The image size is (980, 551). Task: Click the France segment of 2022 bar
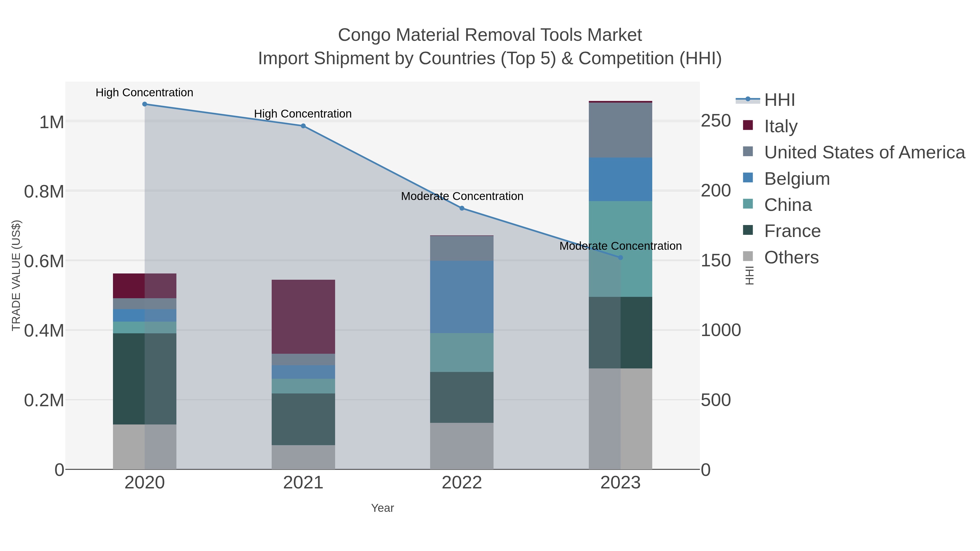point(462,397)
